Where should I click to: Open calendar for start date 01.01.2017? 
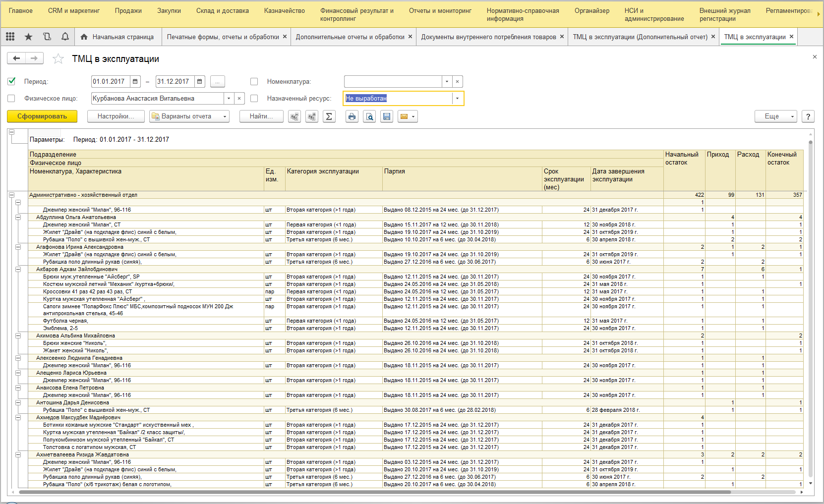pyautogui.click(x=135, y=81)
